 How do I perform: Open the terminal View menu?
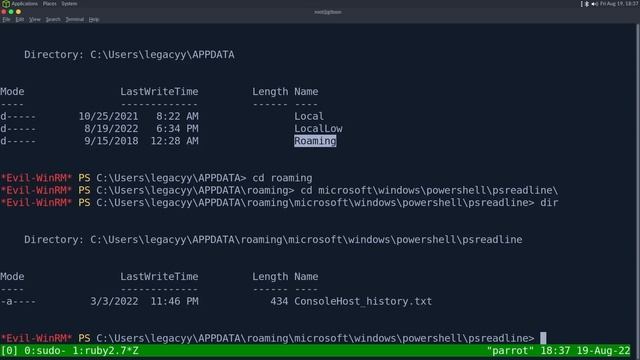35,19
